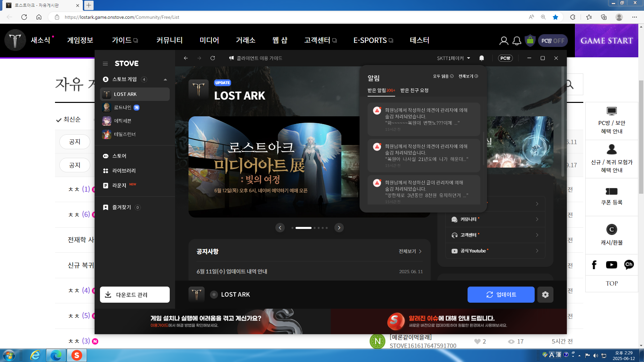Click the favorite star next to LOST ARK
Viewport: 644px width, 362px height.
pyautogui.click(x=214, y=295)
